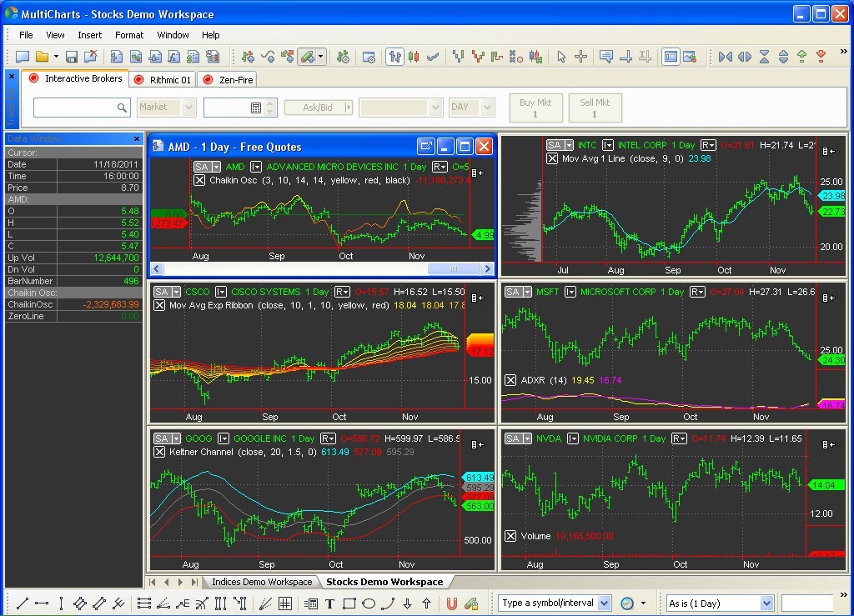Open the dropdown arrow beside Open folder icon
The image size is (854, 616).
[x=56, y=57]
